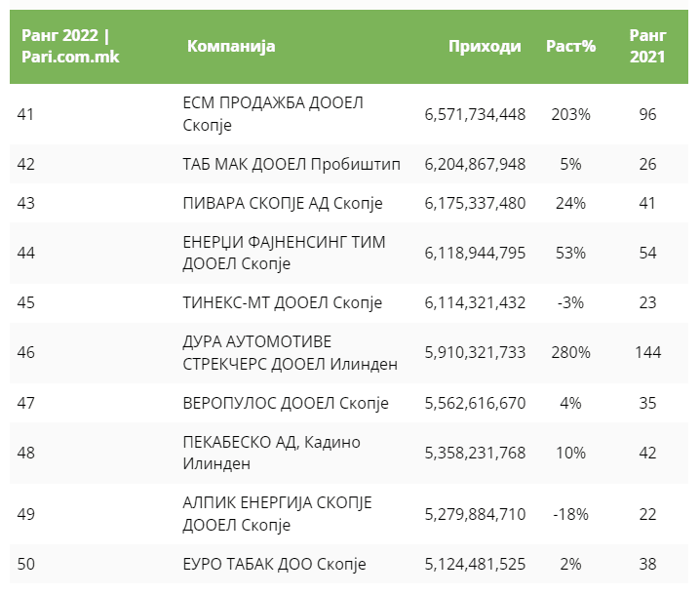Click ПИВАРА СКОПЈЕ АД Скопје entry
Viewport: 700px width, 595px height.
(x=283, y=203)
